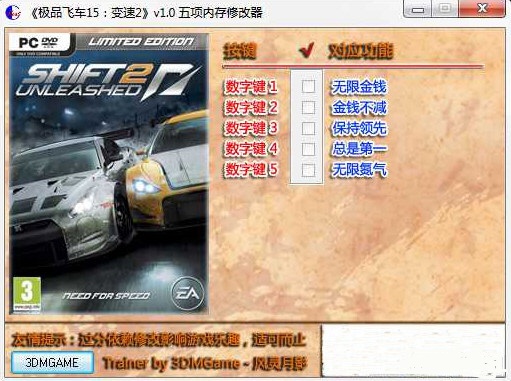Screen dimensions: 511x381
Task: Check the 总是第一 checkbox
Action: 308,149
